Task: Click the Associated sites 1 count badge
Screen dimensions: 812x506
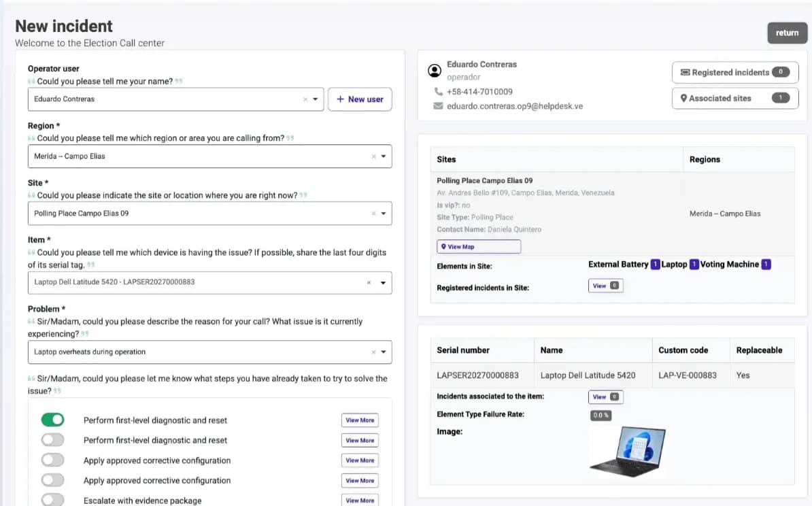Action: 781,98
